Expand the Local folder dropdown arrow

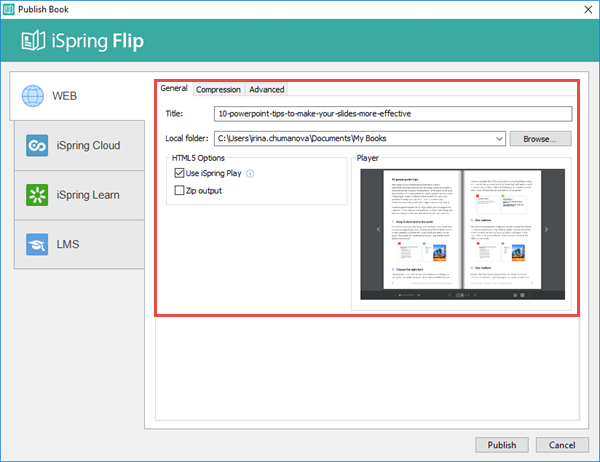[499, 139]
